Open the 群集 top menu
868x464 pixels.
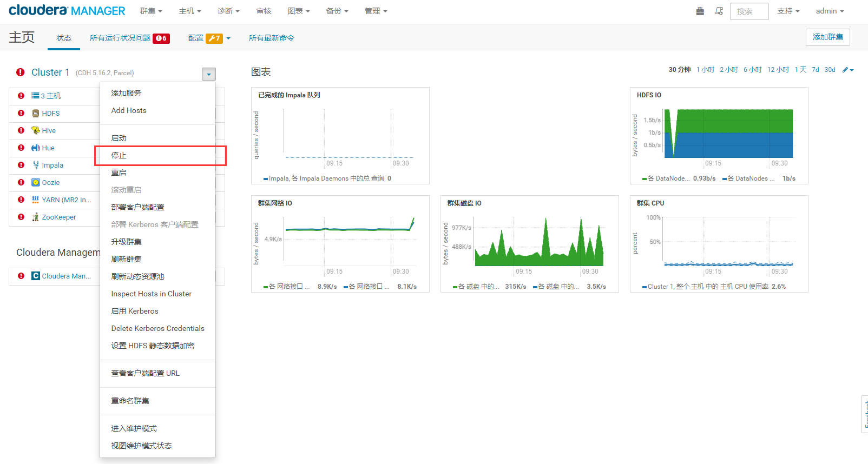coord(151,11)
